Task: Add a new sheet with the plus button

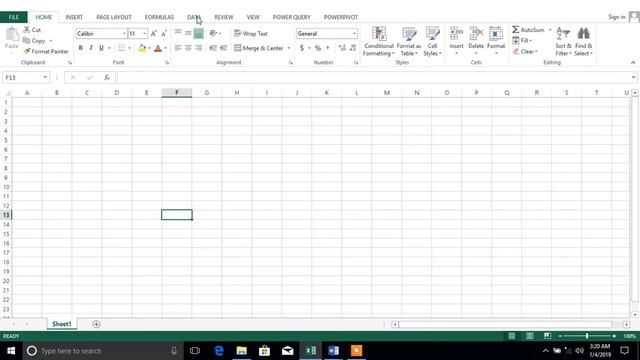Action: click(96, 324)
